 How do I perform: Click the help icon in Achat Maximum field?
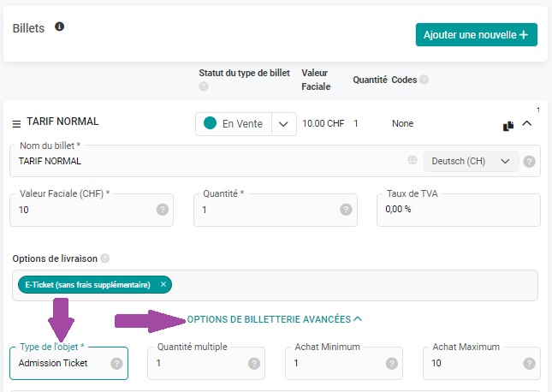(529, 364)
